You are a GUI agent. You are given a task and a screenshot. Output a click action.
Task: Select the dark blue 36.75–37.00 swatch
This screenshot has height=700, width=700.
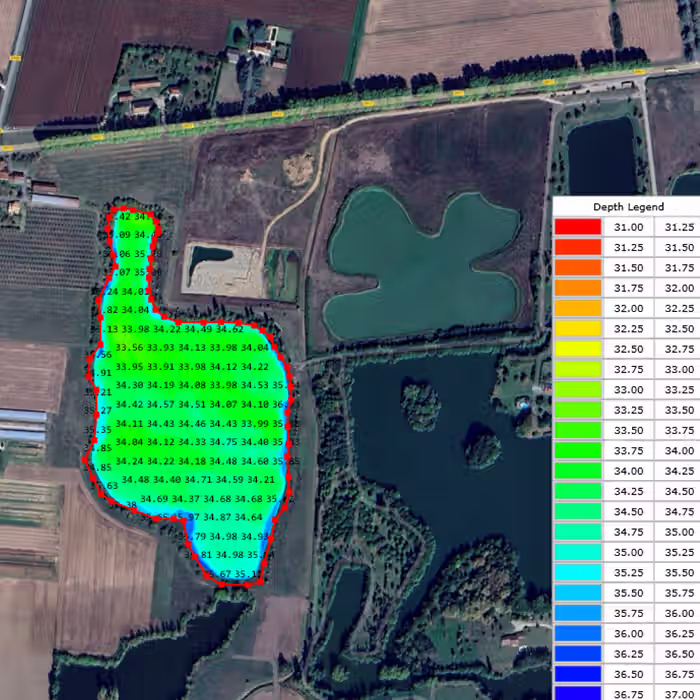pyautogui.click(x=578, y=693)
